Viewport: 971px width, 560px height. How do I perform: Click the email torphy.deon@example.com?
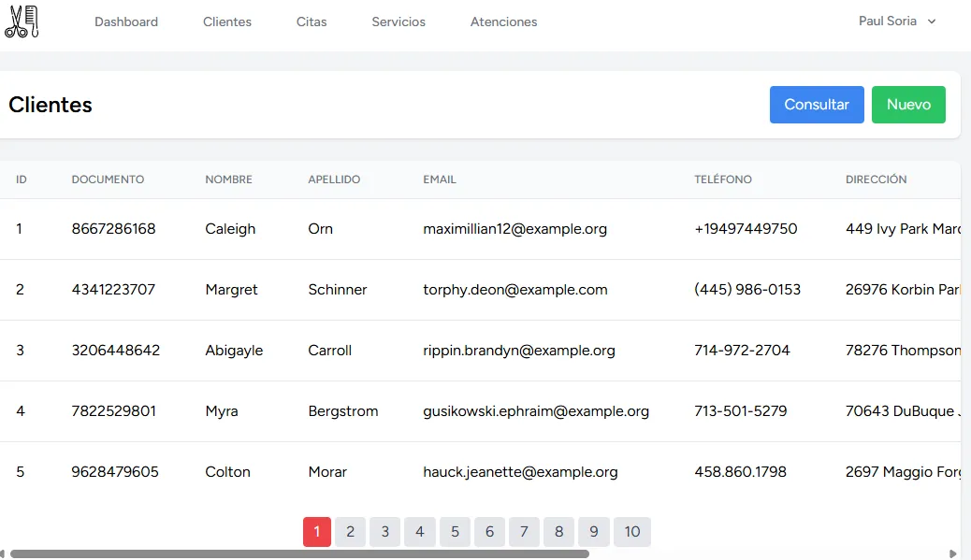pos(515,290)
